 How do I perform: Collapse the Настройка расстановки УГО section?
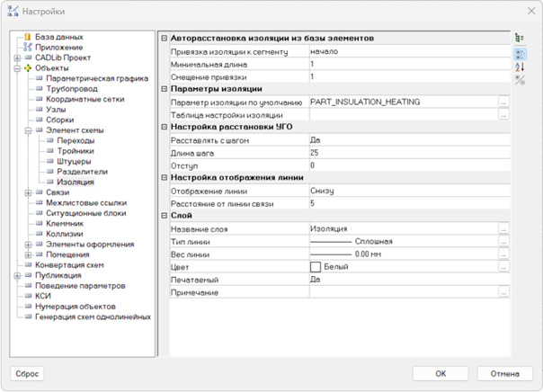tap(165, 127)
